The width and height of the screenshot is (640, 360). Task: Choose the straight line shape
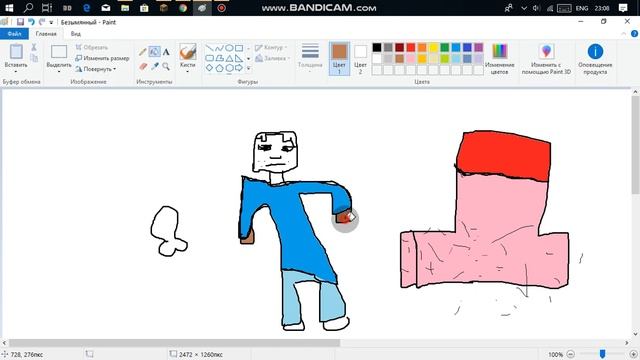point(209,48)
